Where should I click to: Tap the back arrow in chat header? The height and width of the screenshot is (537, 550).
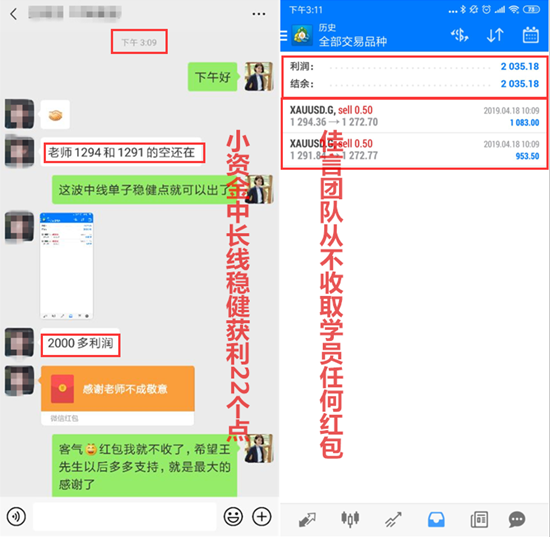click(x=14, y=14)
